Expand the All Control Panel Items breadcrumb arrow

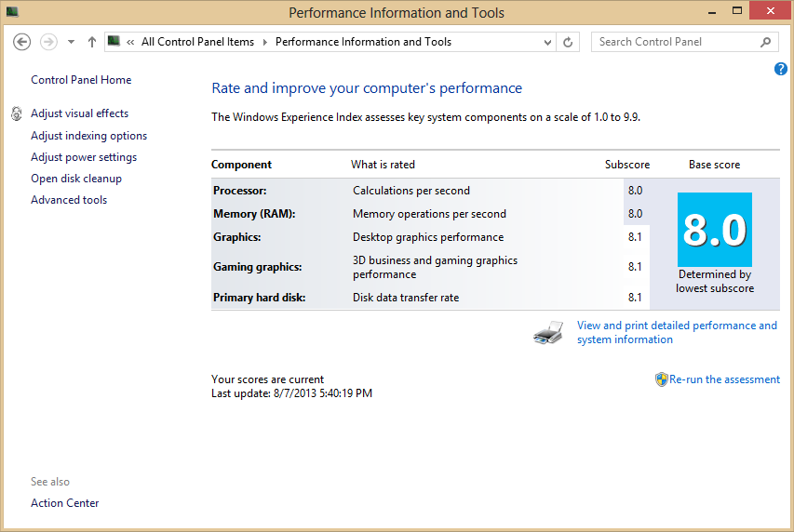click(x=264, y=42)
